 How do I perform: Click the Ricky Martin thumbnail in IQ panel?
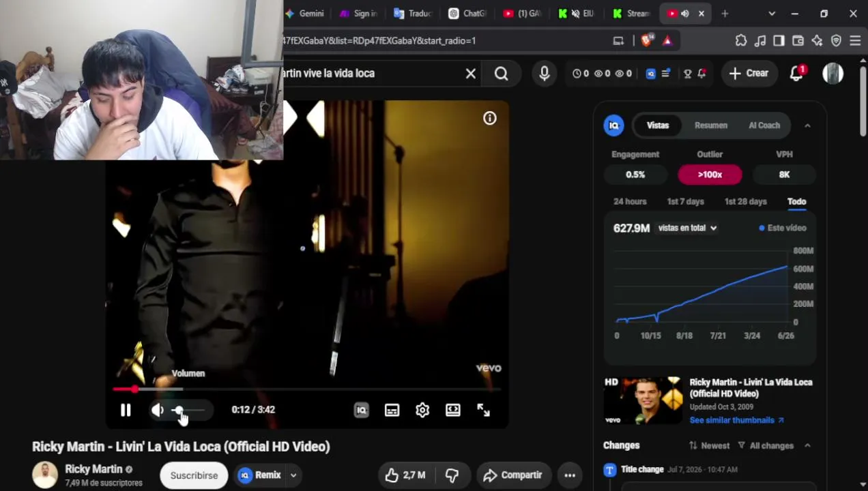click(643, 401)
